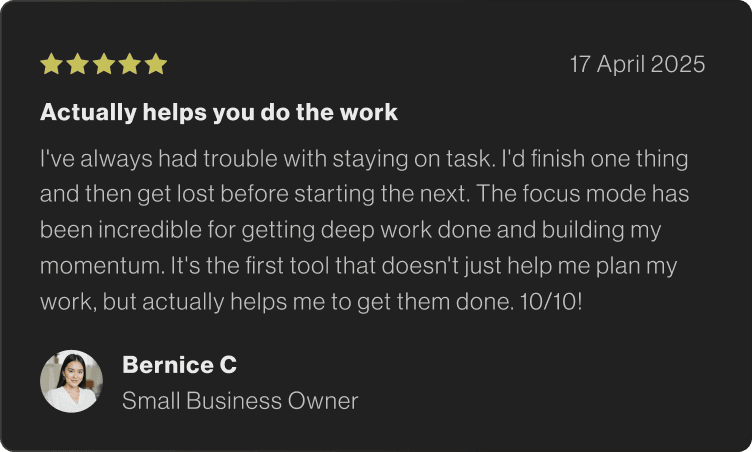Image resolution: width=752 pixels, height=452 pixels.
Task: Open Bernice C's profile photo
Action: click(71, 381)
